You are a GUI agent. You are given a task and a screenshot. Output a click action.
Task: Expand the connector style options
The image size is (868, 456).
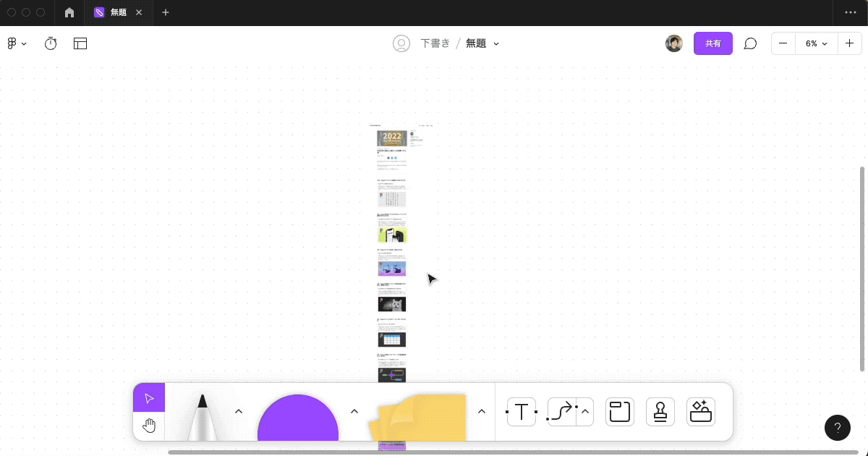click(584, 411)
